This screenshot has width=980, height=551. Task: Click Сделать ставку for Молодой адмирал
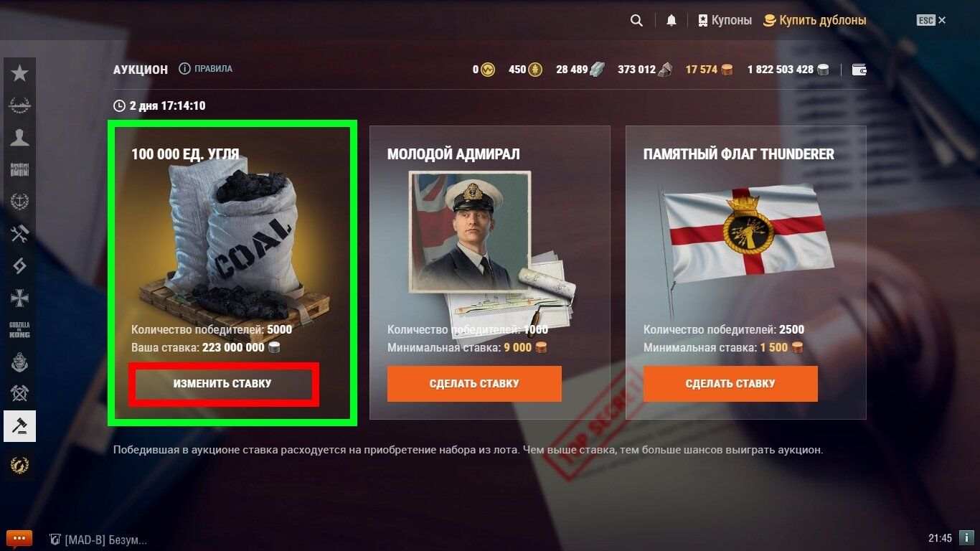pos(474,384)
